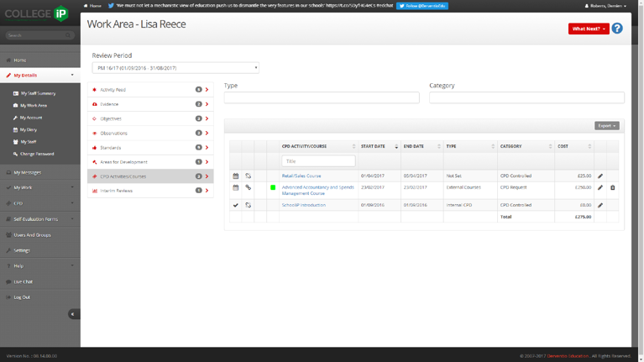644x362 pixels.
Task: Open the Roberts, Damien user menu
Action: click(x=606, y=6)
